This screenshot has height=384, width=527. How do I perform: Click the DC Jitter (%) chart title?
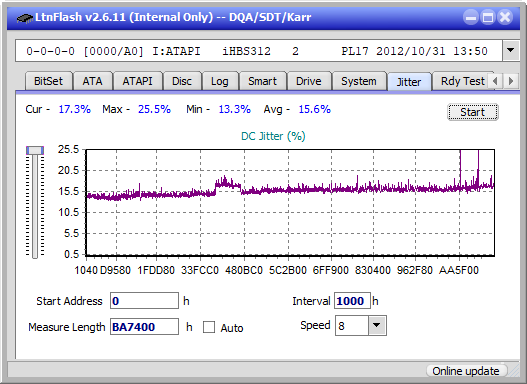[x=273, y=136]
